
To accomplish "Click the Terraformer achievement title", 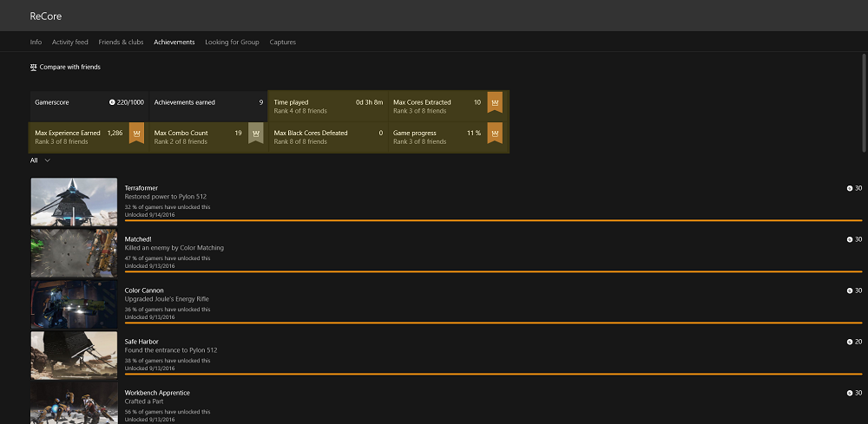I will pos(141,188).
